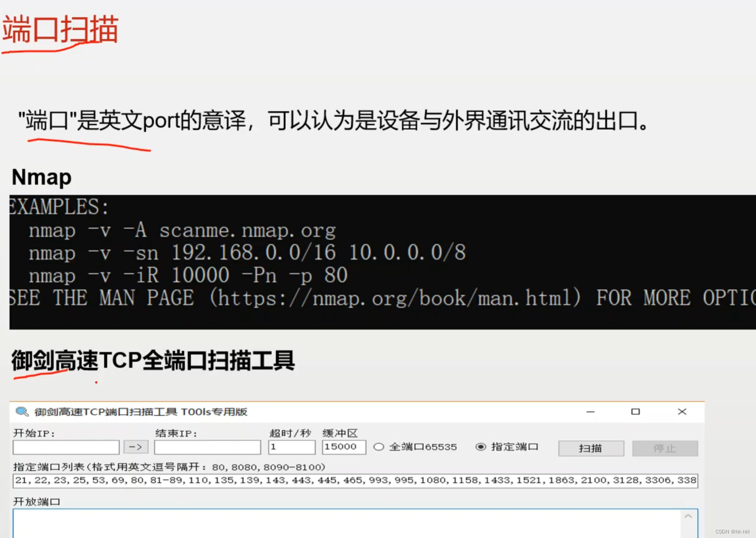This screenshot has height=538, width=756.
Task: Click the -> copy IP arrow button
Action: (136, 447)
